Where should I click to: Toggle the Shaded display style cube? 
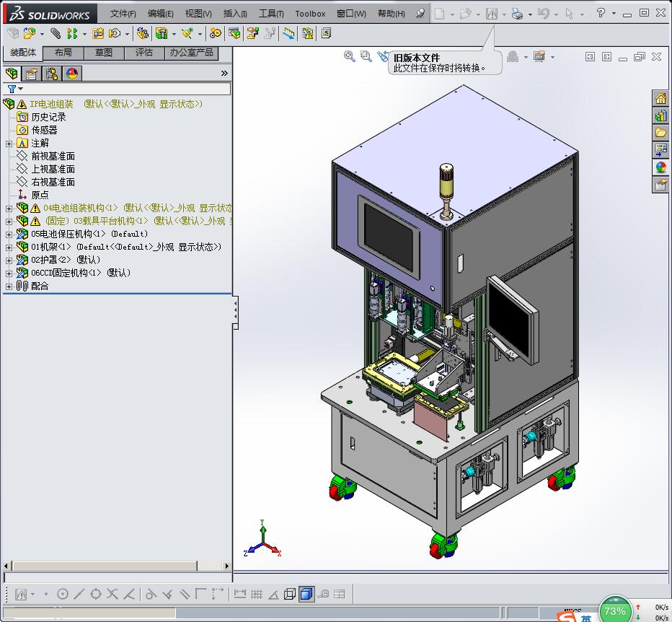click(306, 594)
